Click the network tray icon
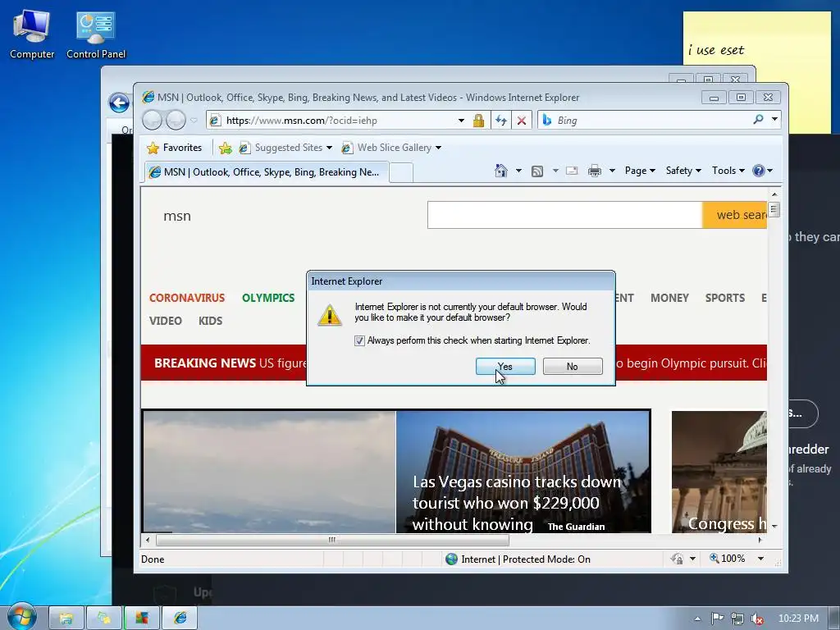Image resolution: width=840 pixels, height=630 pixels. click(737, 619)
